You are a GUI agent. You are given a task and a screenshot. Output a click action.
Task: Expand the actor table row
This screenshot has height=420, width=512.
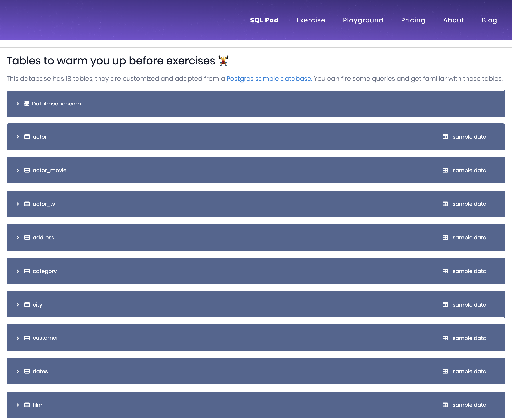18,137
